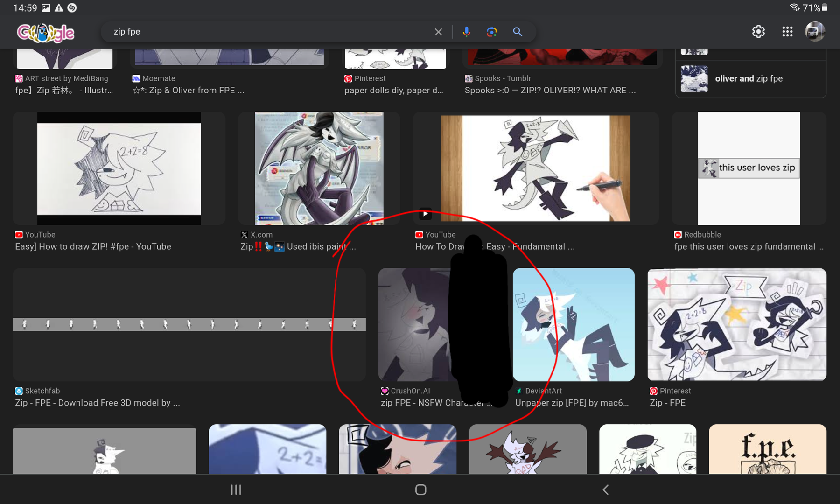
Task: Open the Moemate 'Zip & Oliver from FPE' link
Action: pyautogui.click(x=188, y=90)
